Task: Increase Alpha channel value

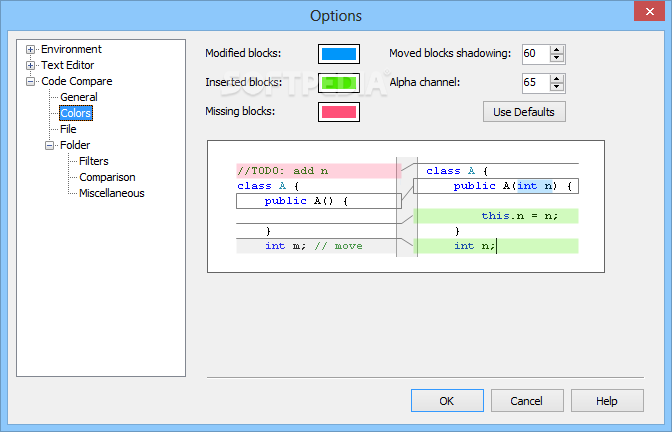Action: coord(556,79)
